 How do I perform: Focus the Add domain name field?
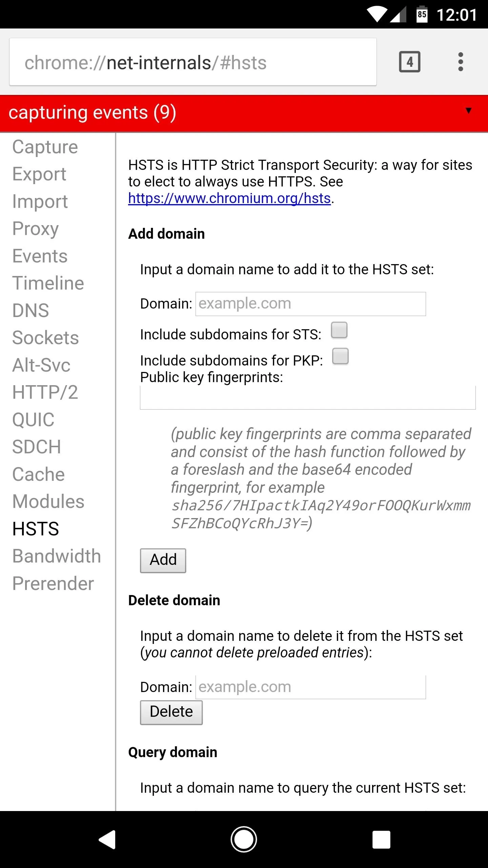point(310,304)
